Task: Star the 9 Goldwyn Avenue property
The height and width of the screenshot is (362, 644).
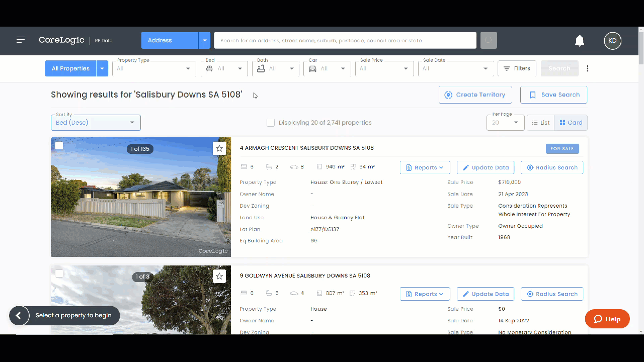Action: pyautogui.click(x=219, y=276)
